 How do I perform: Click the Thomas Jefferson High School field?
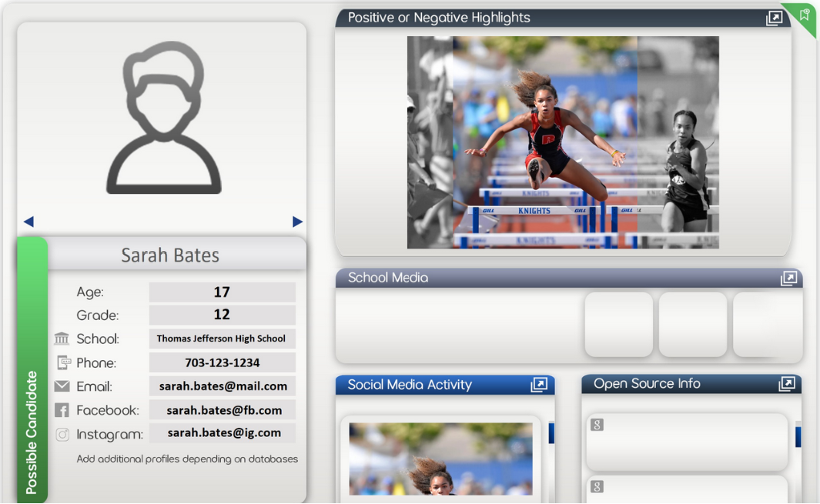[223, 339]
